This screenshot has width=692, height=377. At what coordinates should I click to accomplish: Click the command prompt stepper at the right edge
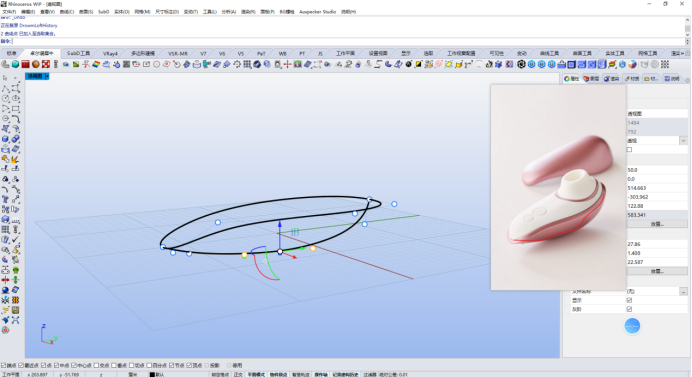click(x=687, y=41)
